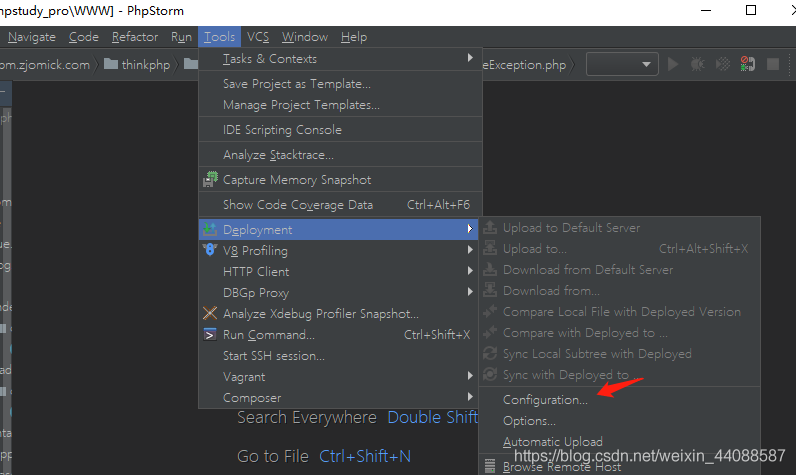Image resolution: width=796 pixels, height=475 pixels.
Task: Click the Exception.php breadcrumb item
Action: 524,65
